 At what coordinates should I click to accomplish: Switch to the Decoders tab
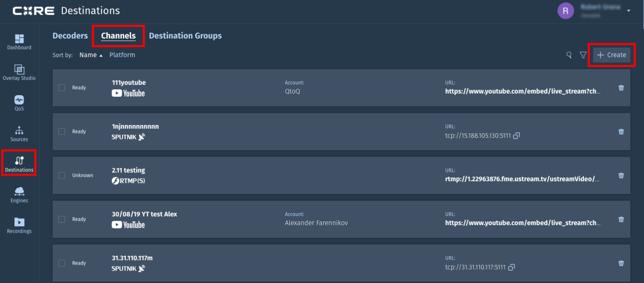click(x=70, y=36)
